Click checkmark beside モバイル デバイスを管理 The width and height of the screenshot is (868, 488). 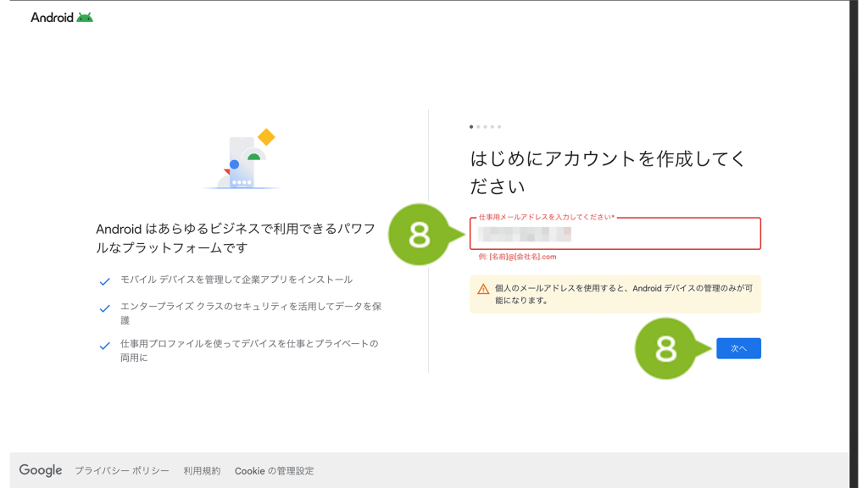(x=104, y=282)
